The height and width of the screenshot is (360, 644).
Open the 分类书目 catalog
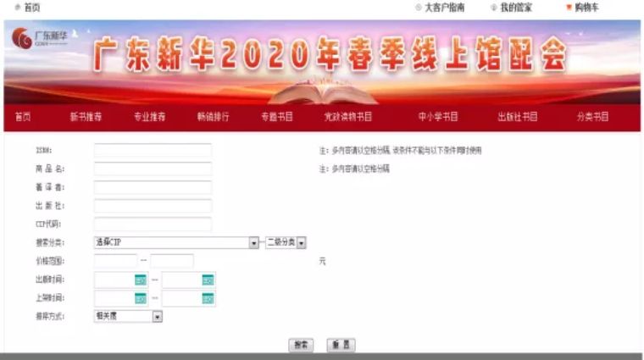592,117
